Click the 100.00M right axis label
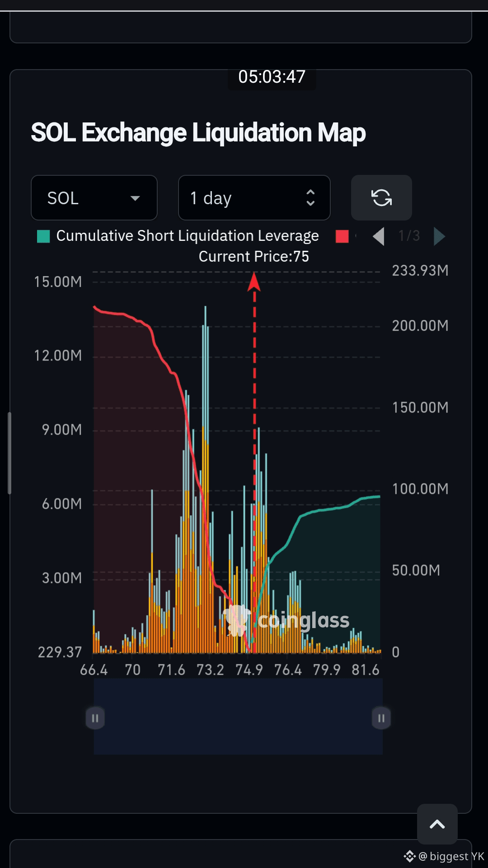The image size is (488, 868). [420, 489]
